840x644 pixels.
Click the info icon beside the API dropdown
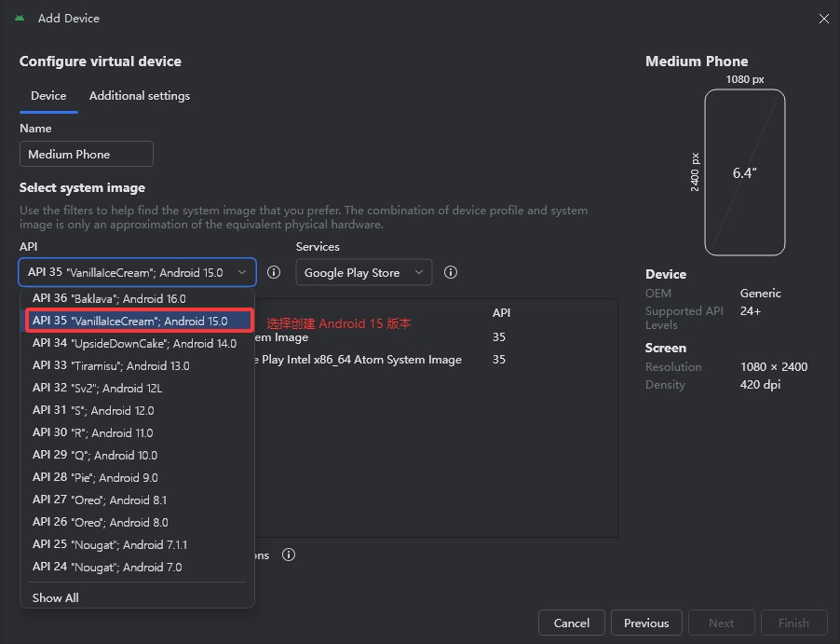(x=274, y=272)
